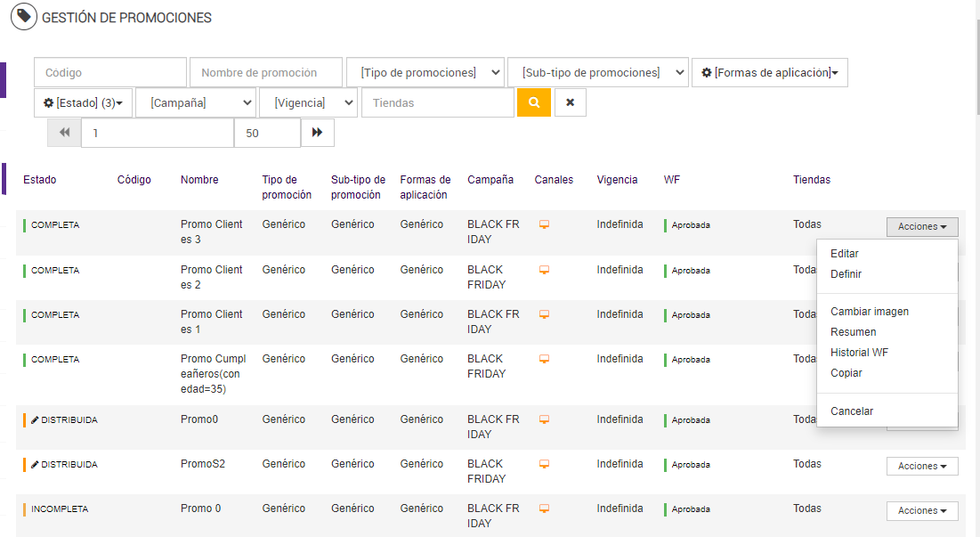
Task: Expand the Campaña dropdown
Action: (196, 102)
